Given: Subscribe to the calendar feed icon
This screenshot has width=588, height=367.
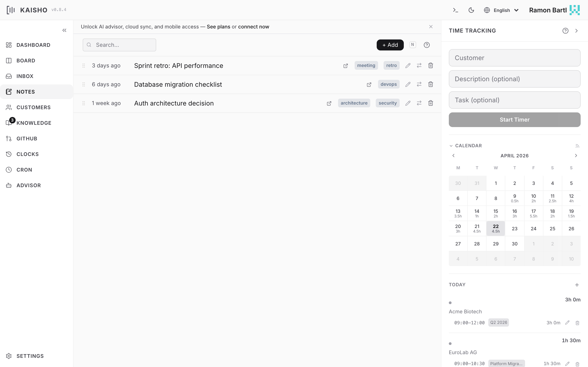Looking at the screenshot, I should [577, 146].
